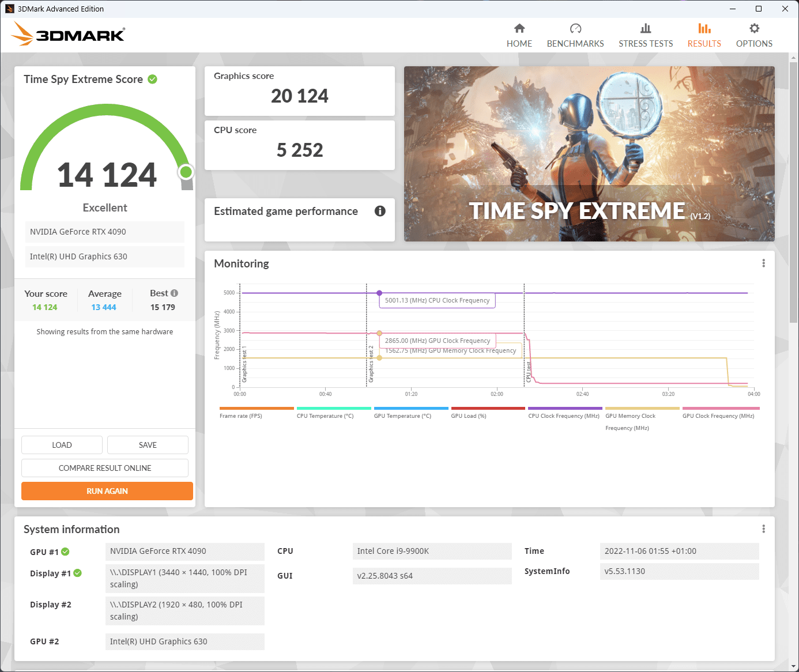Toggle GPU Load (%) legend item
The width and height of the screenshot is (799, 672).
point(488,413)
